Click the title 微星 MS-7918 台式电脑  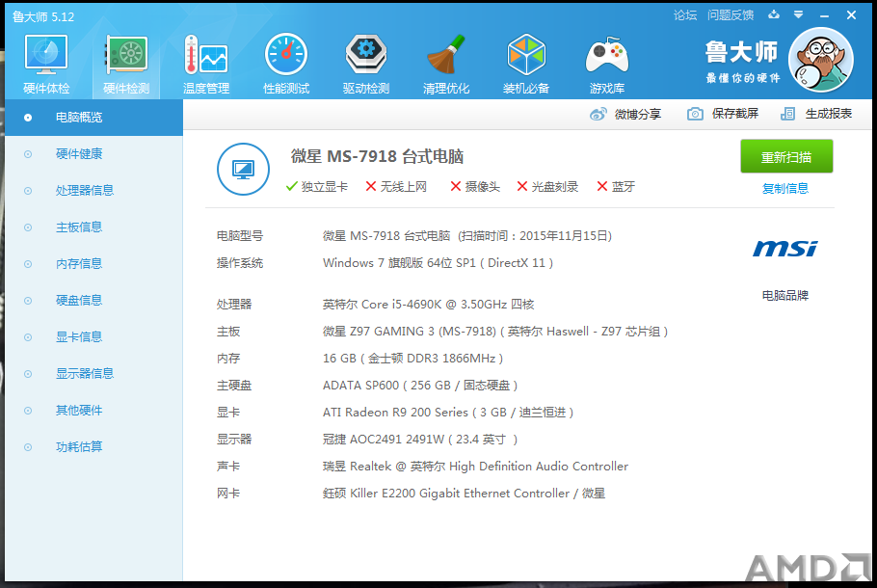[x=377, y=157]
